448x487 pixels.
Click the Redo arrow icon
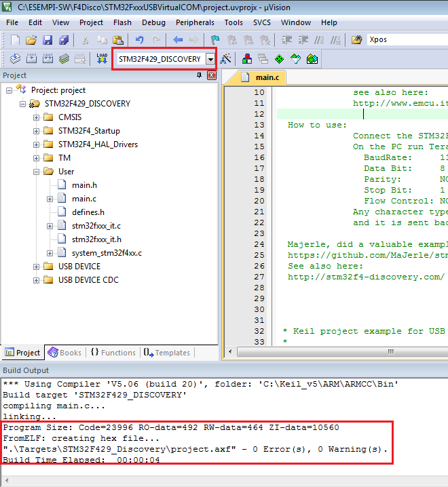(156, 40)
